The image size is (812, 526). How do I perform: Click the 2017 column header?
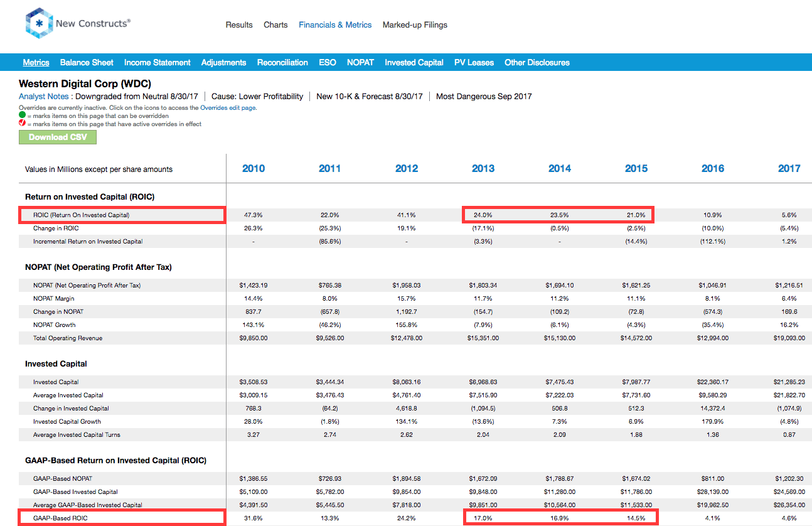click(x=789, y=168)
